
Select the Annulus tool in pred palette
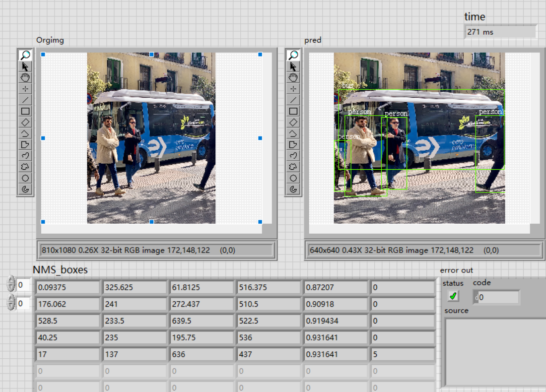point(293,189)
